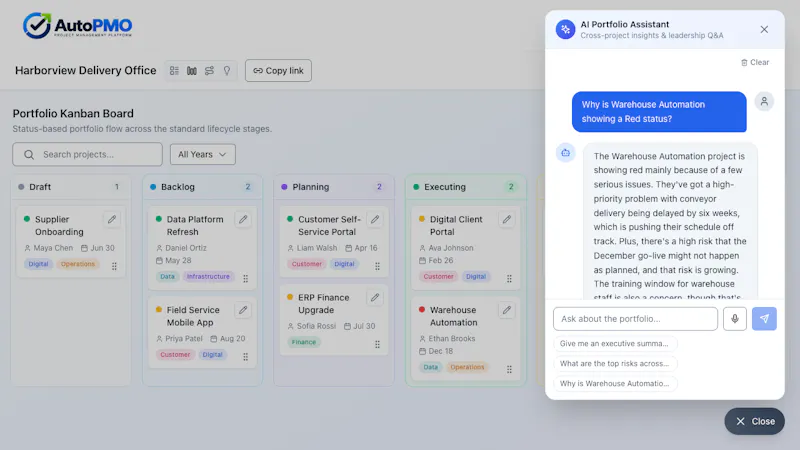Open the insights lightbulb icon
Image resolution: width=800 pixels, height=450 pixels.
(227, 70)
